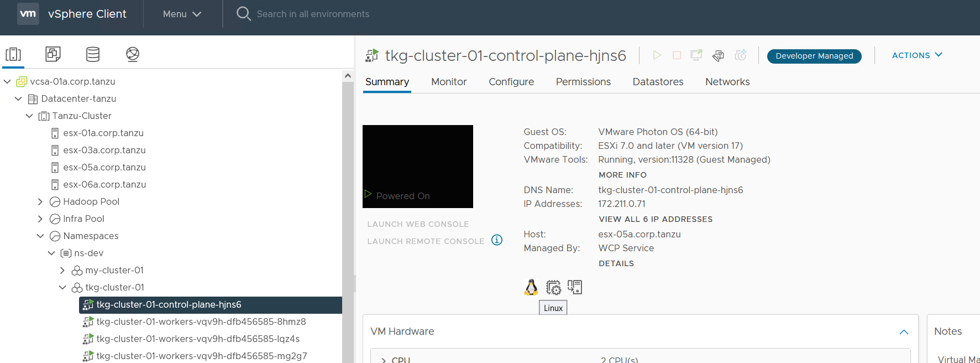The image size is (980, 363).
Task: Click the VM icon beside the title
Action: click(372, 55)
